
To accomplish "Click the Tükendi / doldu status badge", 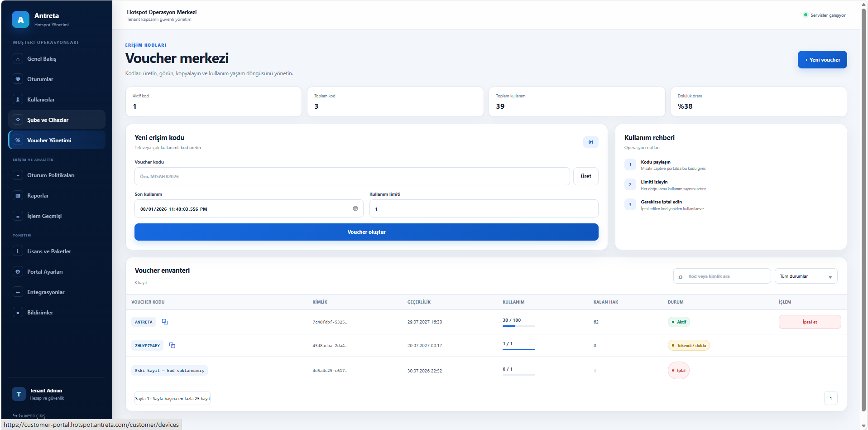I will pyautogui.click(x=689, y=345).
